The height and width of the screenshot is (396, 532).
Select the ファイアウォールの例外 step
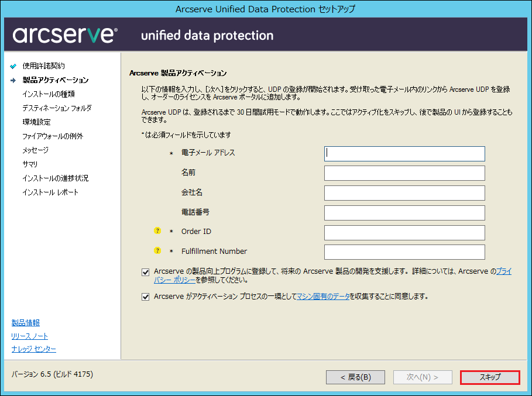53,136
